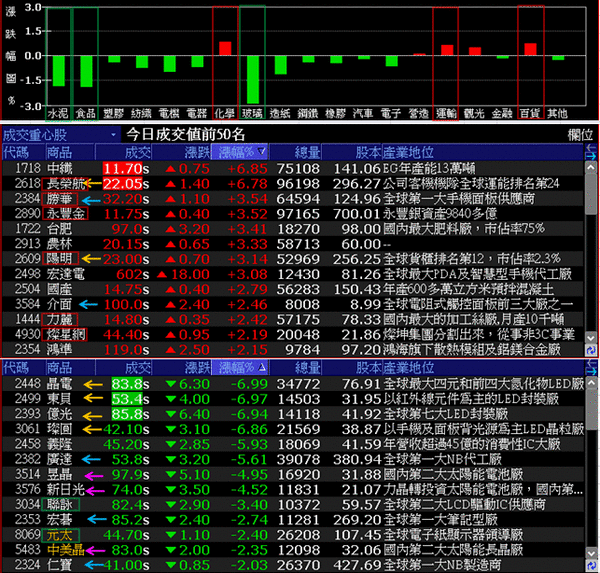
Task: Click the 欄位 column settings button
Action: click(580, 135)
